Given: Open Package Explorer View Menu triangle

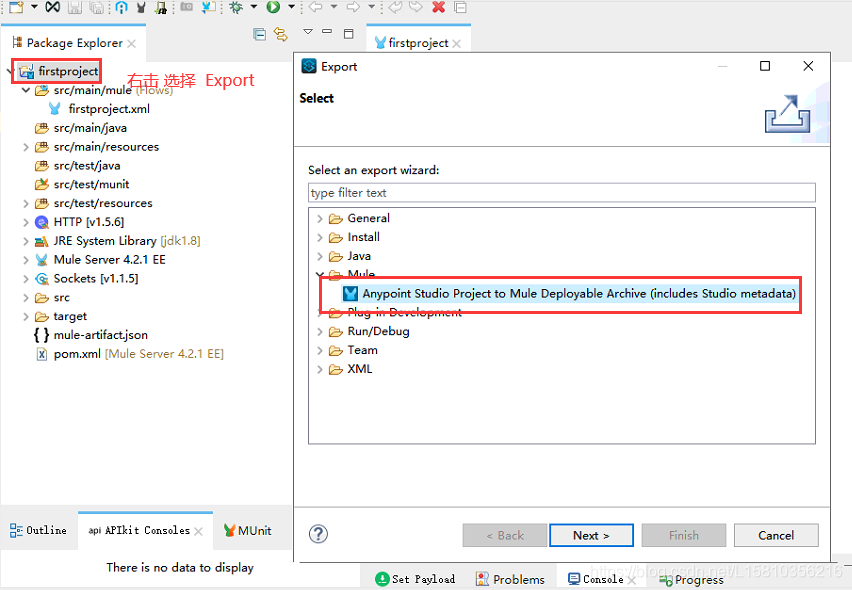Looking at the screenshot, I should click(x=308, y=32).
